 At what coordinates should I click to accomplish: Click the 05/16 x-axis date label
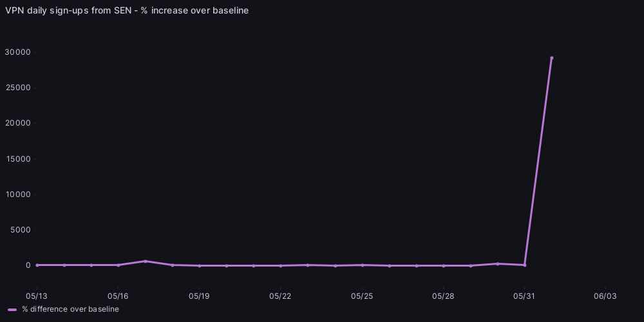pos(118,296)
